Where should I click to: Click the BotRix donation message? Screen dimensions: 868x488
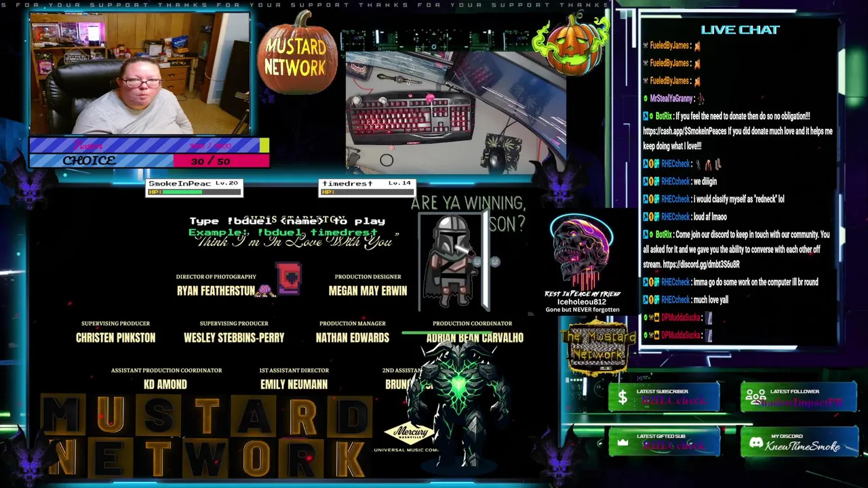tap(738, 131)
